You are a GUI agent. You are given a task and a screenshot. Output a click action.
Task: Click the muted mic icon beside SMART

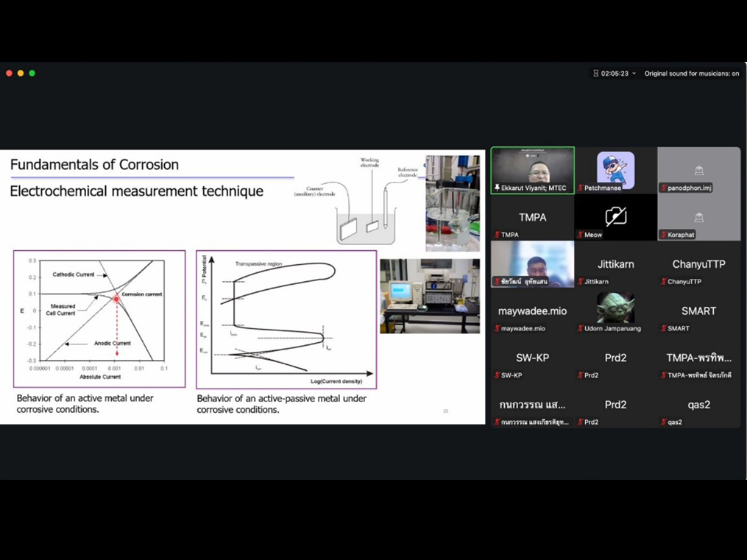pos(663,329)
